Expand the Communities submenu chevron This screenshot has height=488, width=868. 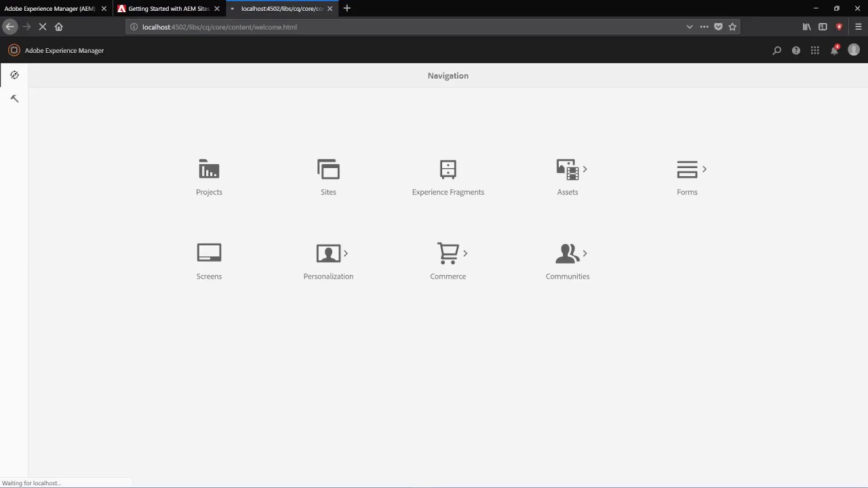coord(585,253)
